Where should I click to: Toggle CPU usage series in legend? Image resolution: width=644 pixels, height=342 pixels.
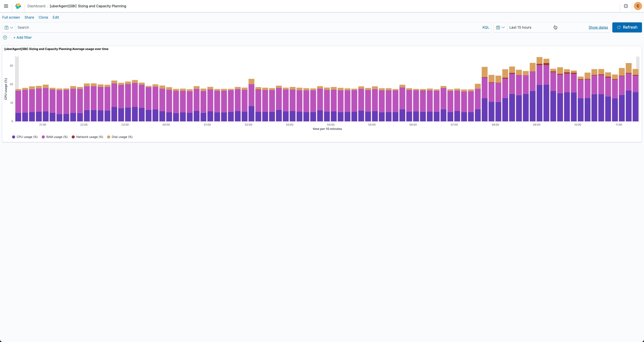[x=27, y=137]
